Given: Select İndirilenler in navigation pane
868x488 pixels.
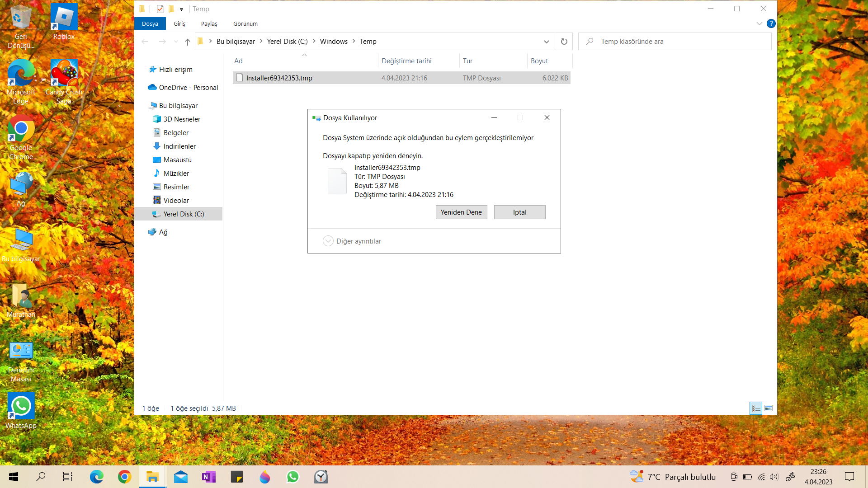Looking at the screenshot, I should point(179,146).
